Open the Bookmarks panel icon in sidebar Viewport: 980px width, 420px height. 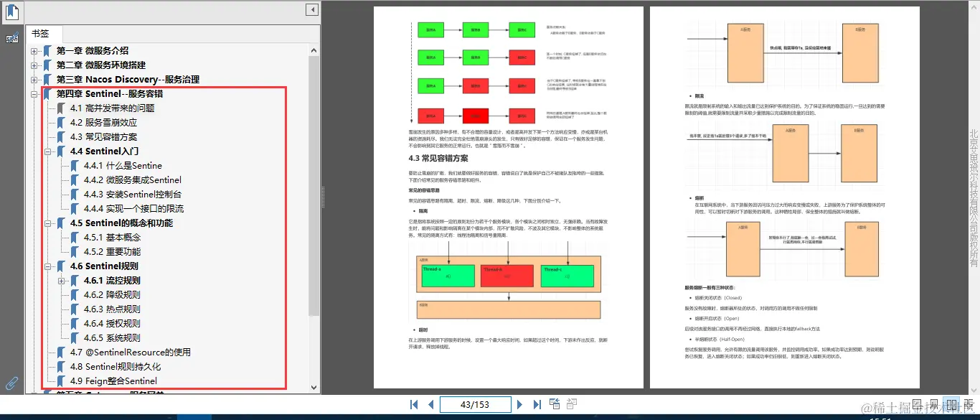(x=12, y=11)
